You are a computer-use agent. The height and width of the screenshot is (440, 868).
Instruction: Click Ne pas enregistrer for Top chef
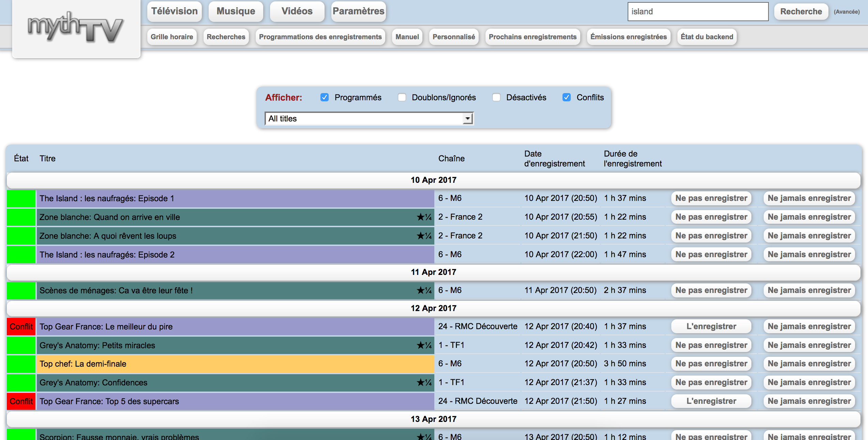click(x=711, y=364)
